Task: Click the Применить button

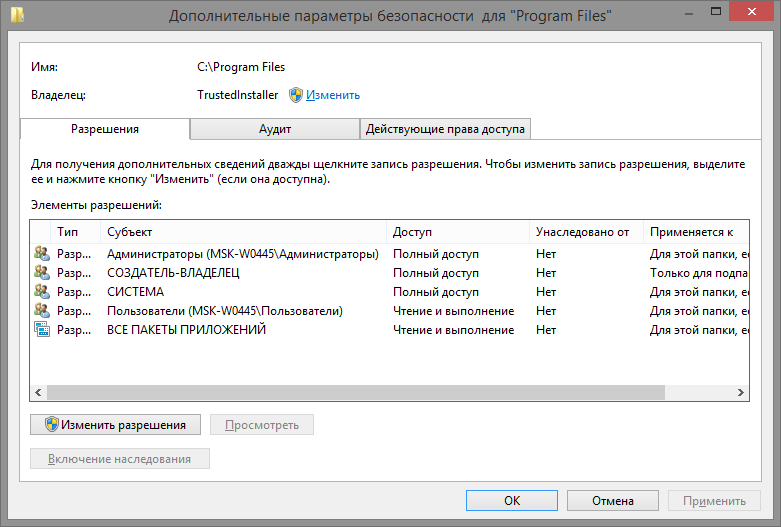Action: pos(714,501)
